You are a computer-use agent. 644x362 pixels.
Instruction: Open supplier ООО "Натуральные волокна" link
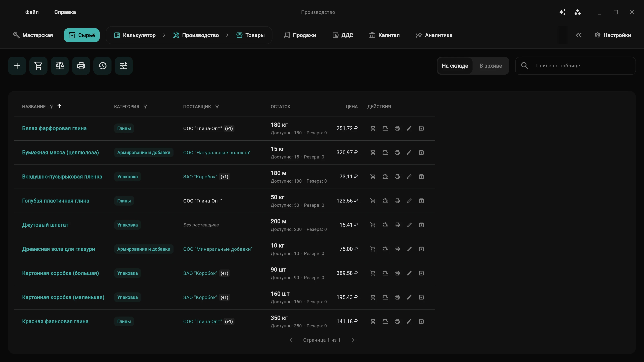coord(217,153)
